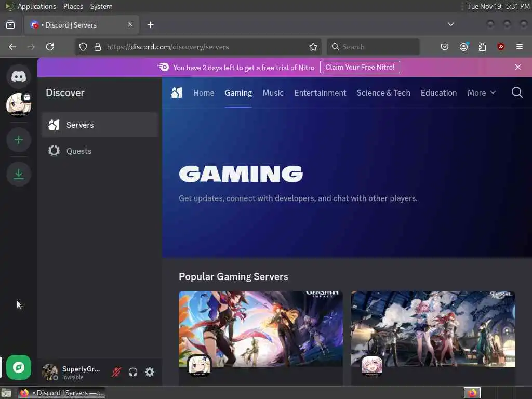Select the Discord | Servers browser tab

point(82,25)
